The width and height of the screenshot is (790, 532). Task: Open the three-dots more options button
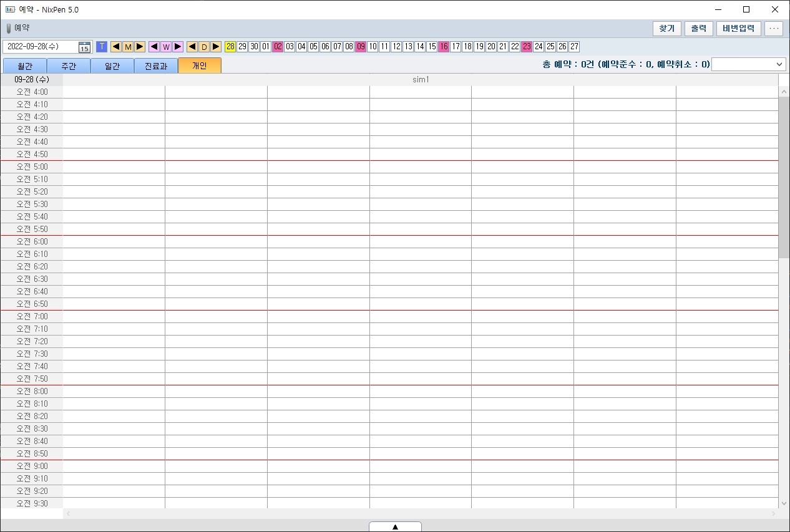pos(774,29)
